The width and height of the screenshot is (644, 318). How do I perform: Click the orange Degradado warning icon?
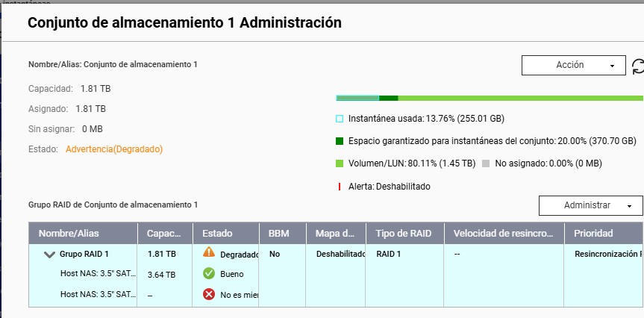[209, 254]
